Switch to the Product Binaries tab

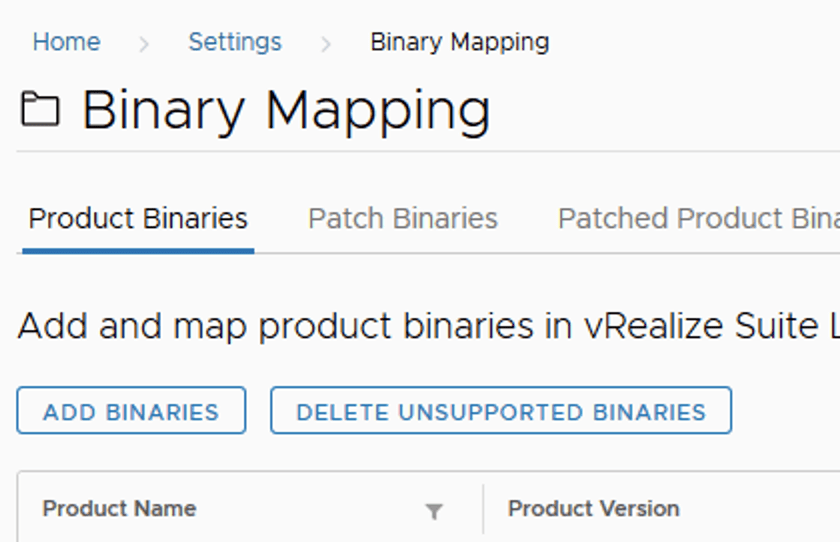coord(138,218)
